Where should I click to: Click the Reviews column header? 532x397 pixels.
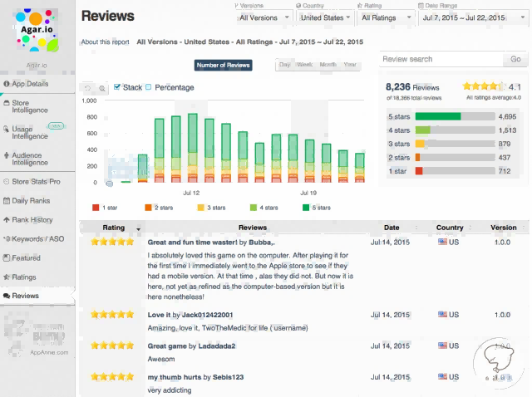[253, 228]
